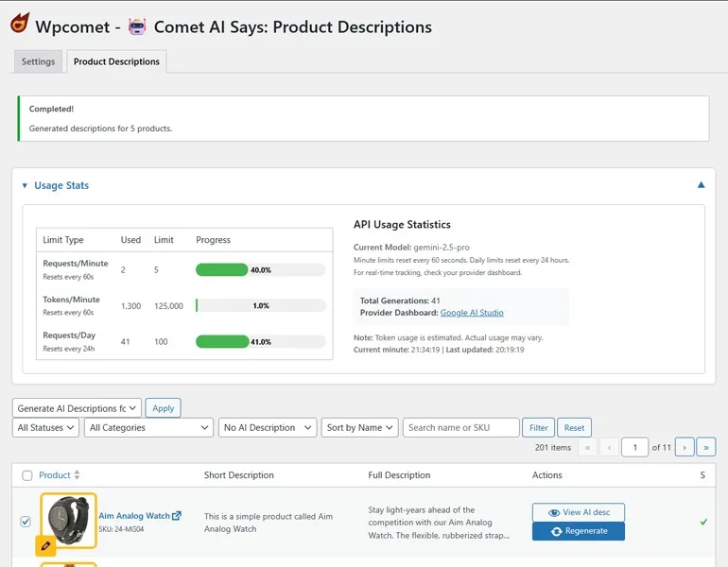Image resolution: width=728 pixels, height=567 pixels.
Task: Click the Comet AI robot icon
Action: (138, 26)
